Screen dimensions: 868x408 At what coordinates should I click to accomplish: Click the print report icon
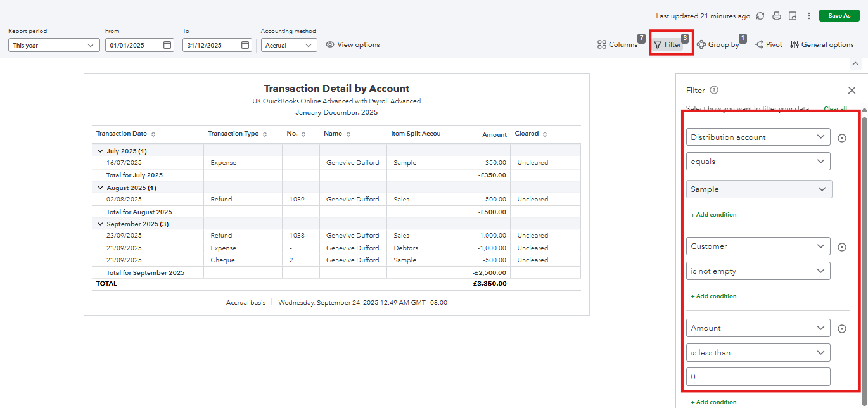(x=776, y=16)
